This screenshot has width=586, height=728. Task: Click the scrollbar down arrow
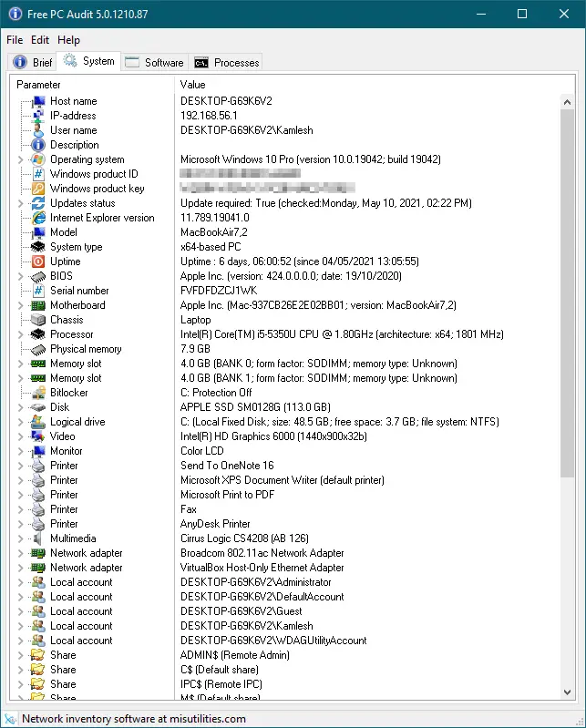pos(567,692)
